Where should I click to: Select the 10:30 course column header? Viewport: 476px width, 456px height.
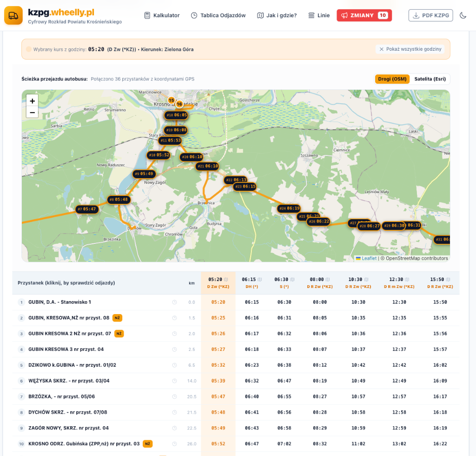[358, 283]
